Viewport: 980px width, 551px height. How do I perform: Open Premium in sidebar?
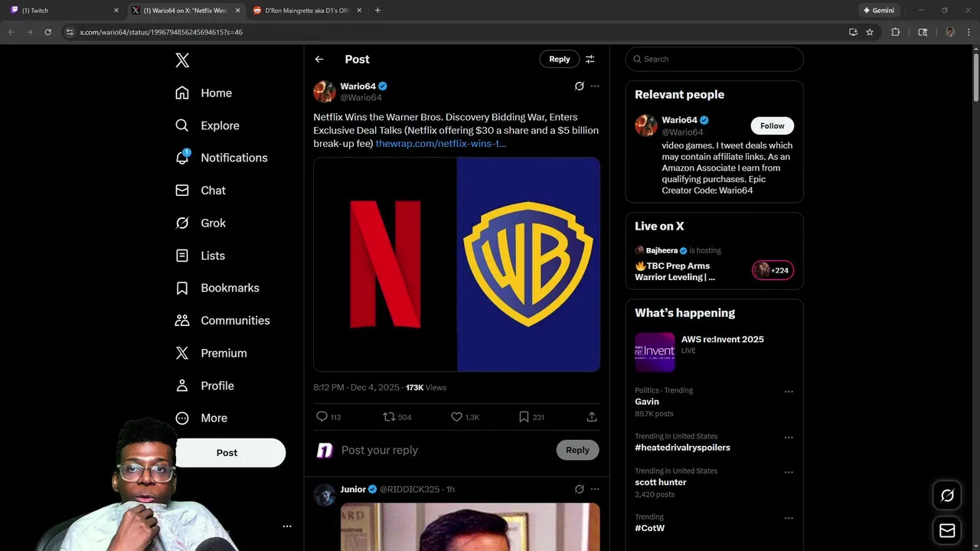click(x=211, y=353)
